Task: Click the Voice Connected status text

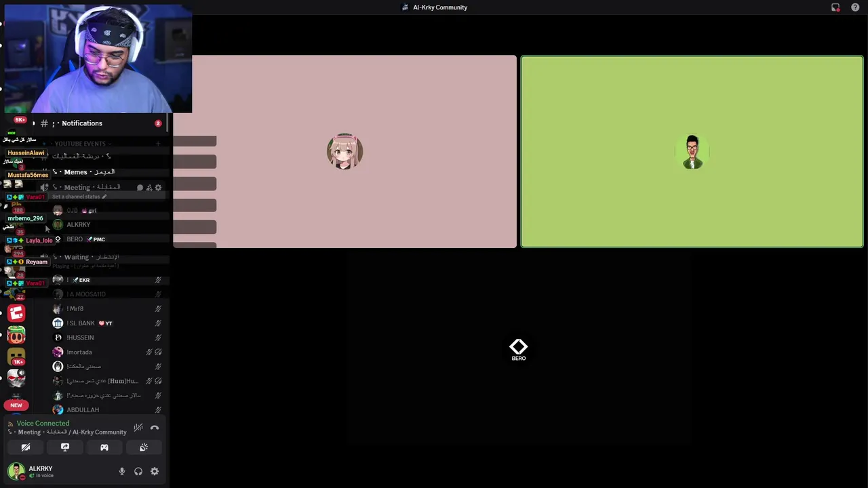Action: point(43,423)
